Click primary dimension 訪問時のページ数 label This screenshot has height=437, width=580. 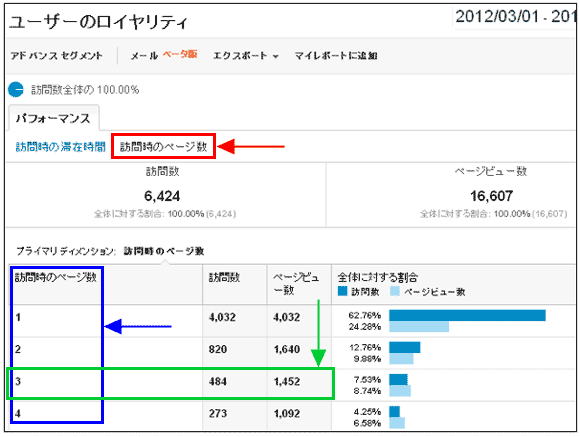pyautogui.click(x=164, y=251)
